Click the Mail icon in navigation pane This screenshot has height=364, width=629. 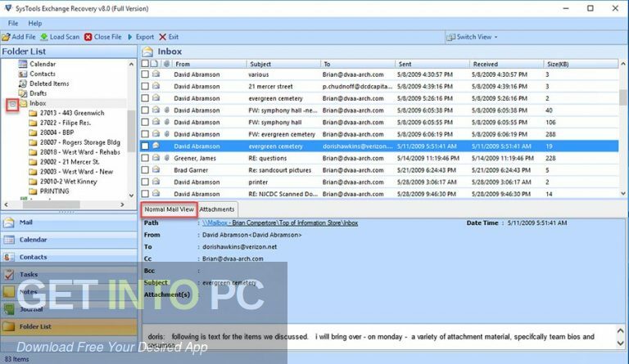9,222
